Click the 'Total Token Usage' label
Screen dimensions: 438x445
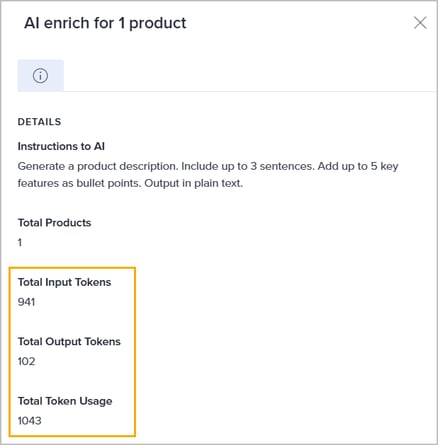point(65,401)
